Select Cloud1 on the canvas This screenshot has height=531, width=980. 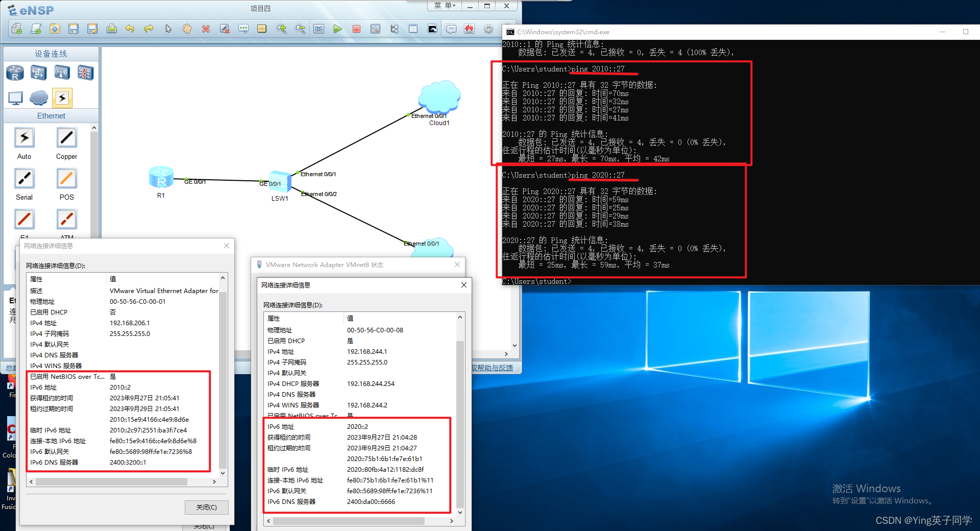coord(439,97)
